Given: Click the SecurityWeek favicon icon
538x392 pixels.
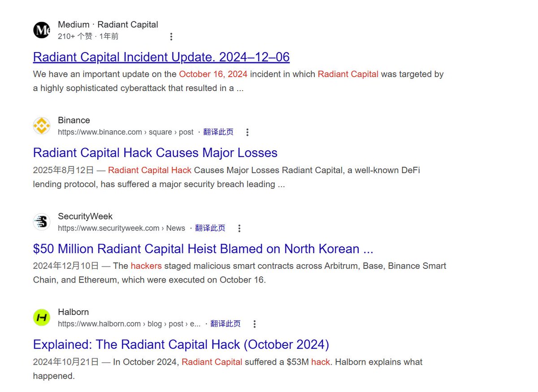Looking at the screenshot, I should click(x=42, y=222).
